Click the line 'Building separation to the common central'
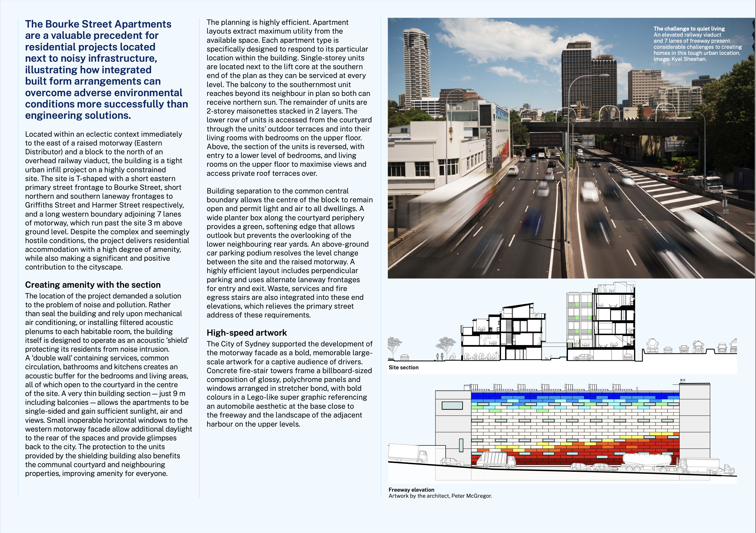This screenshot has width=756, height=533. [277, 191]
